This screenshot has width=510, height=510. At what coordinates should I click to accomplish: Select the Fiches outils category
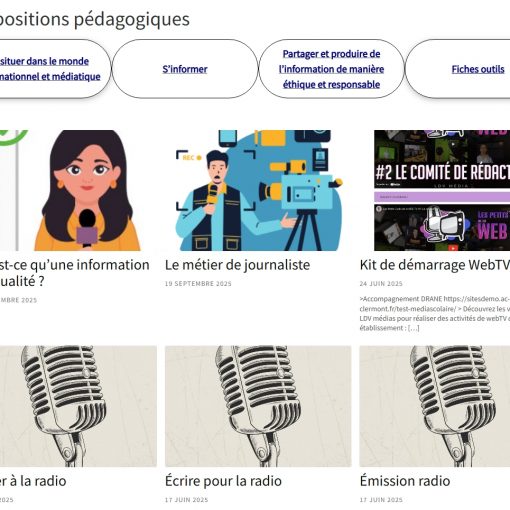coord(478,69)
